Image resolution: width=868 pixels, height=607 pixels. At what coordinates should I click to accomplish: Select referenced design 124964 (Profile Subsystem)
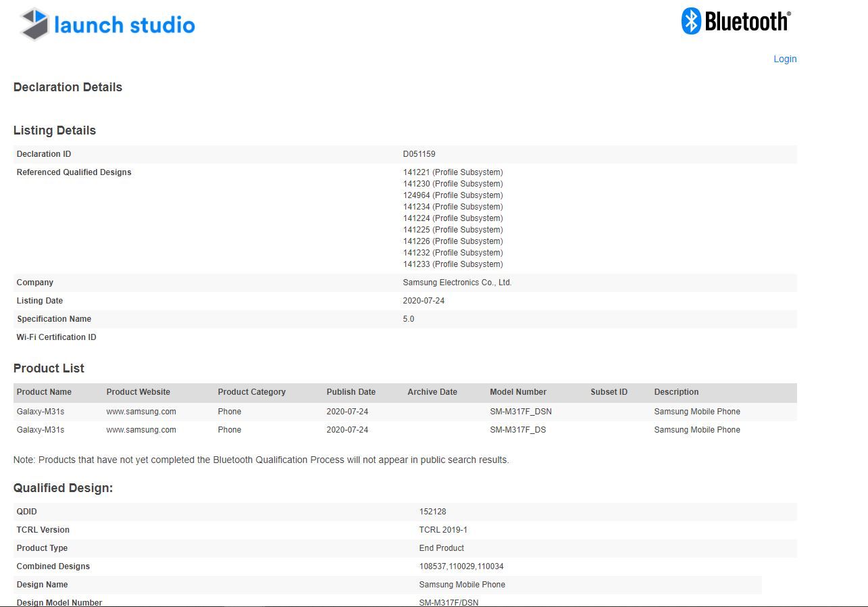point(453,195)
